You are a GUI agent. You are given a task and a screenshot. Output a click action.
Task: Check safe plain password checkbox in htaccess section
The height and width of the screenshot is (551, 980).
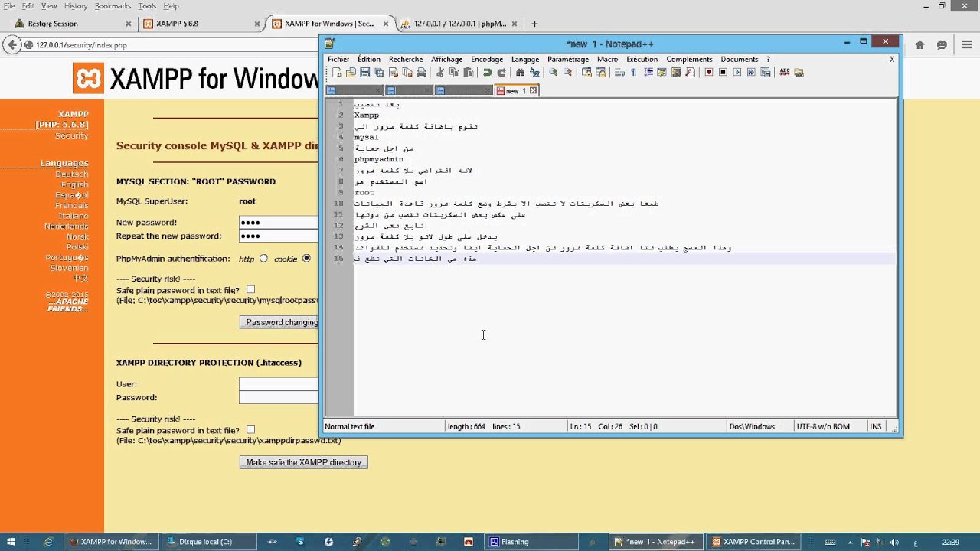pyautogui.click(x=250, y=430)
